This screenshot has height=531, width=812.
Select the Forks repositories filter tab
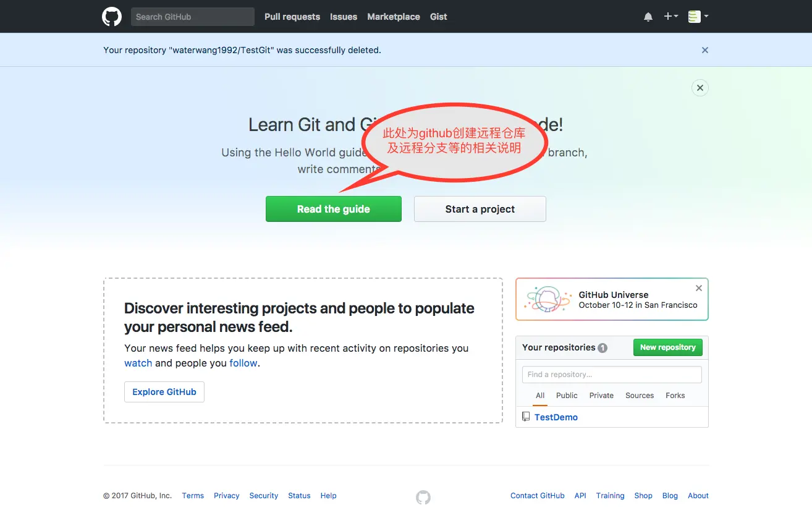point(675,396)
